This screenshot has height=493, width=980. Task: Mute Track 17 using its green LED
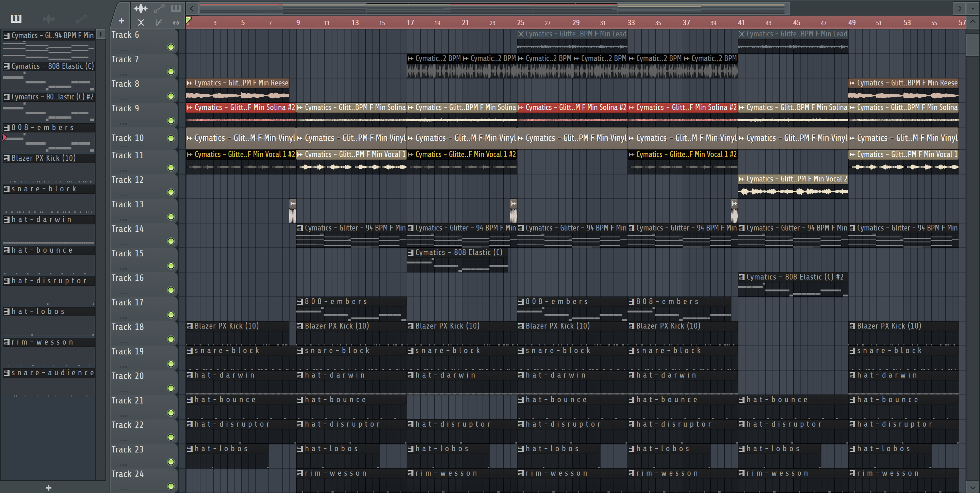[x=171, y=315]
